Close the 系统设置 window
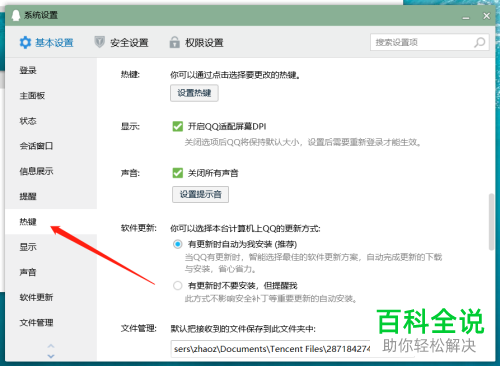500x366 pixels. pos(487,16)
